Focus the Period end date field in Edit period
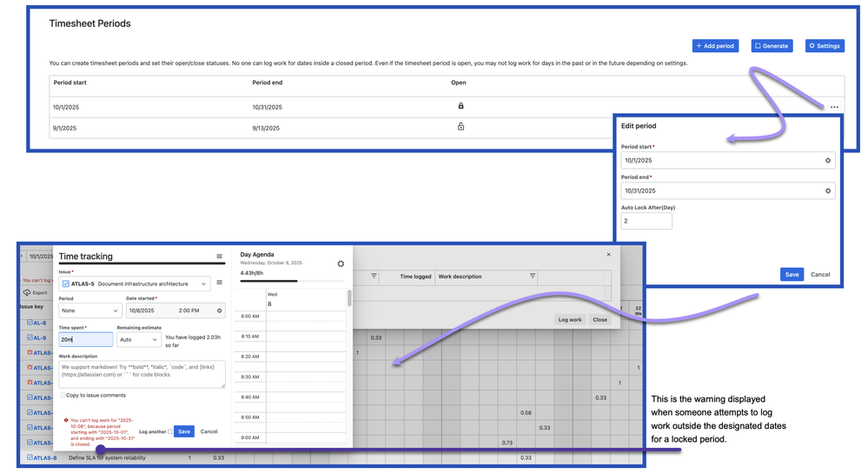This screenshot has height=474, width=868. coord(728,190)
